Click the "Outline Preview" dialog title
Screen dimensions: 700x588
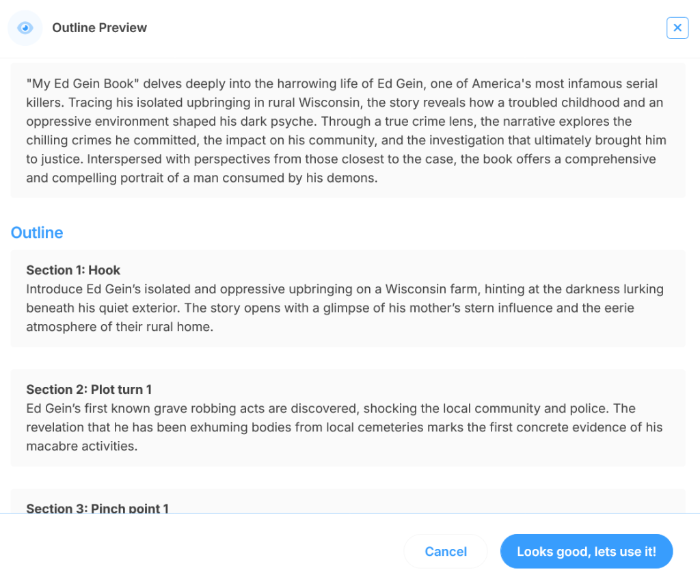coord(100,28)
